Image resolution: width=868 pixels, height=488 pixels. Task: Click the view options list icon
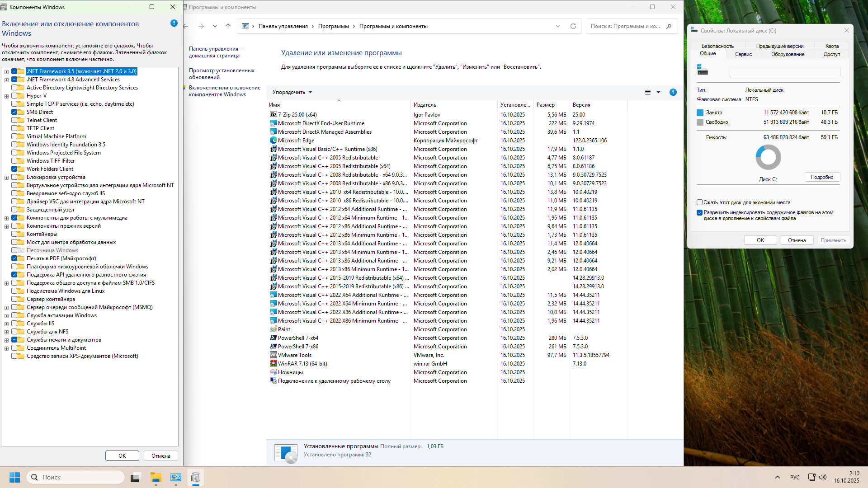pyautogui.click(x=647, y=92)
